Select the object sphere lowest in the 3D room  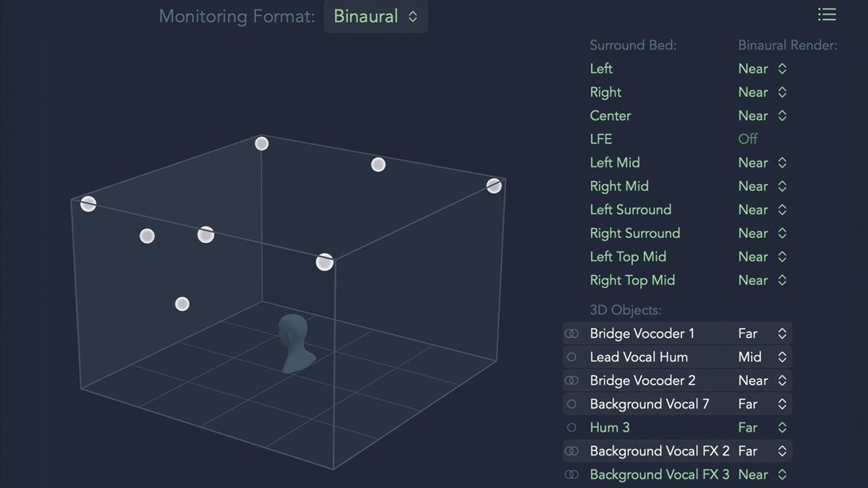(182, 304)
